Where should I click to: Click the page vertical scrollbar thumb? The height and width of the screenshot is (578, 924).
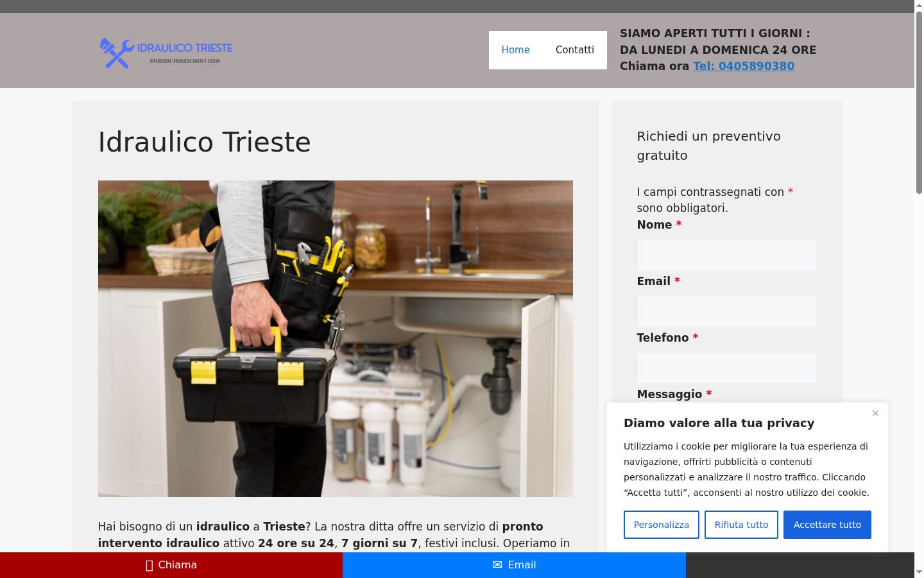tap(919, 103)
